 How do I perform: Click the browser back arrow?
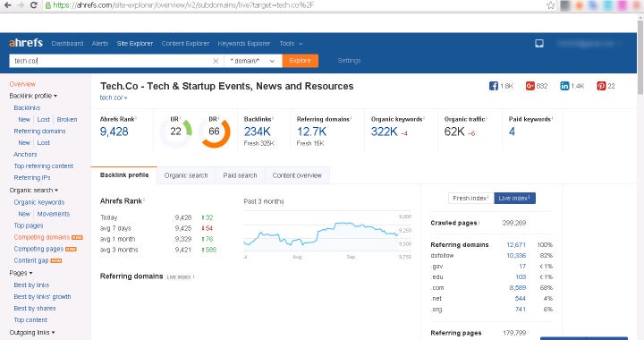[7, 5]
